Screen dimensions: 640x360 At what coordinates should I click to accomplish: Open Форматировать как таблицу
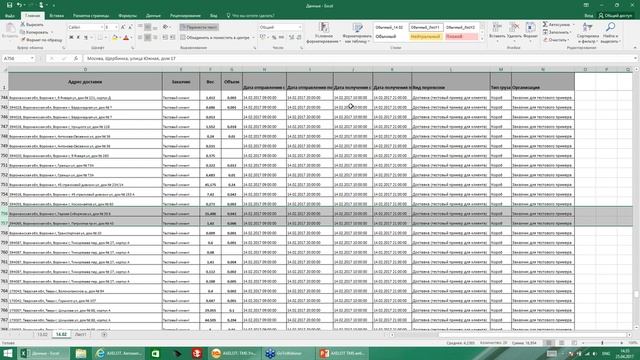pos(357,33)
